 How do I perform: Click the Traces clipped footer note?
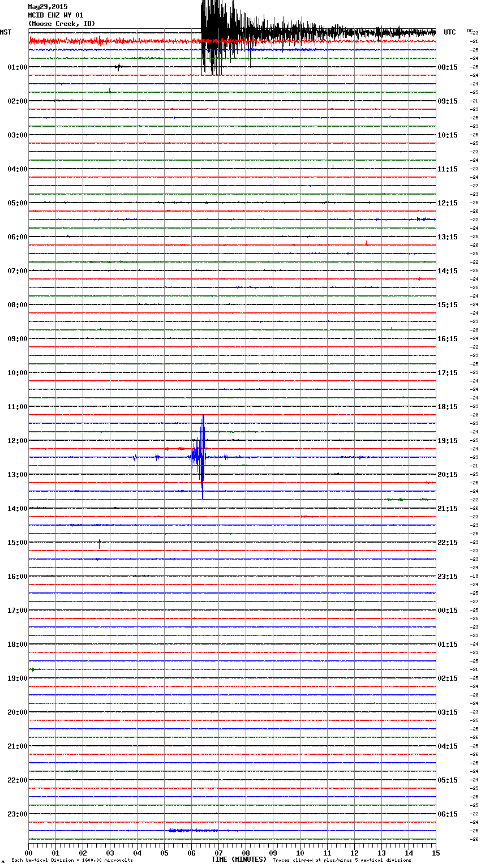342,861
